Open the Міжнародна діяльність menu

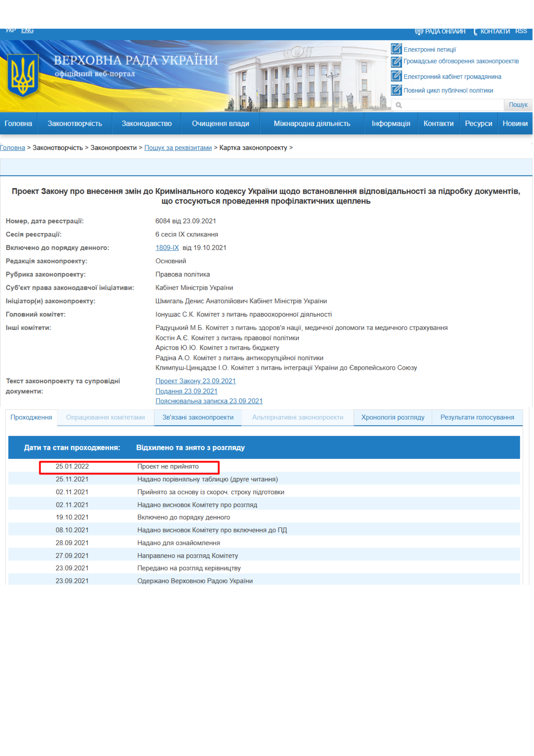(x=312, y=124)
